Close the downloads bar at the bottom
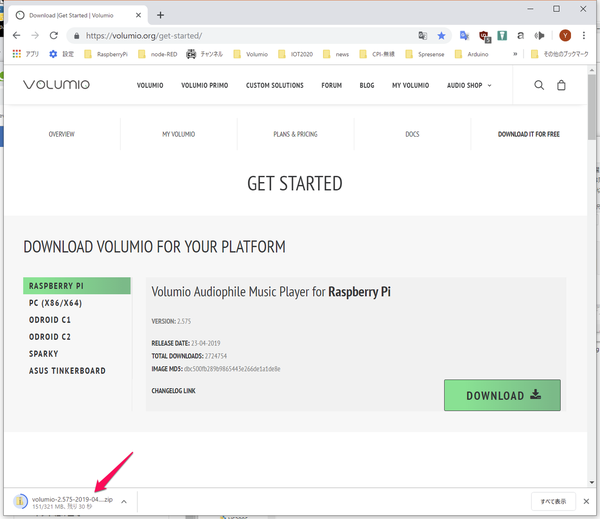 pos(587,501)
